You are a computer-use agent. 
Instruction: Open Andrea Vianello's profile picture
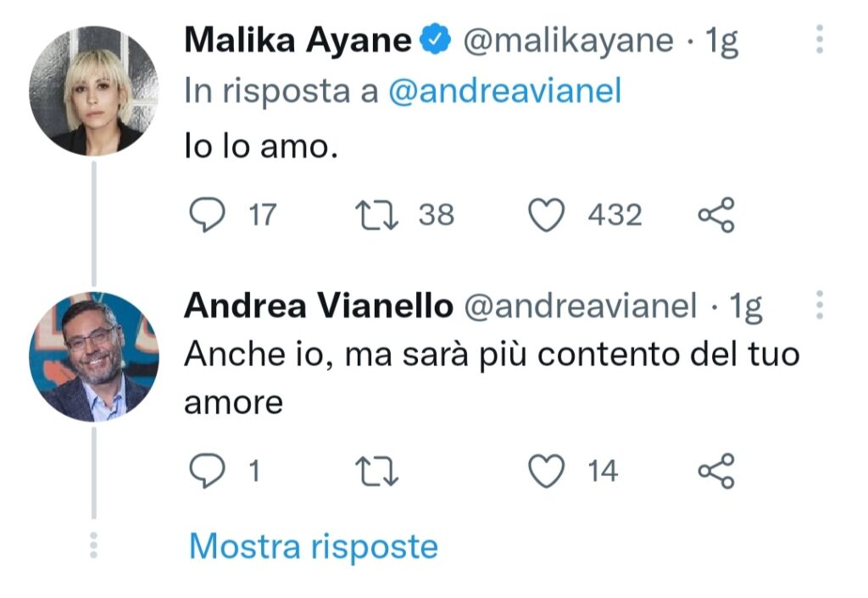pos(93,357)
